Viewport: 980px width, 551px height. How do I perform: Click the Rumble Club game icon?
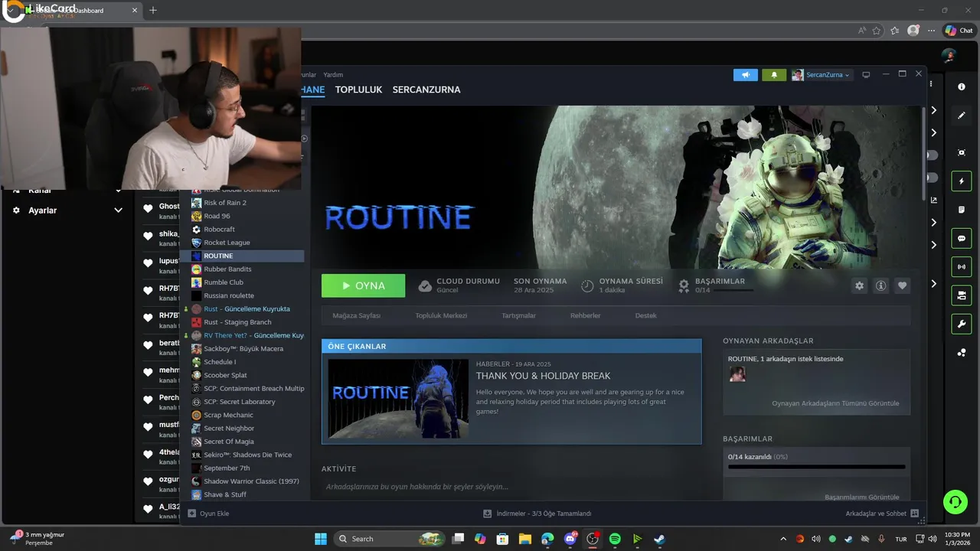197,282
